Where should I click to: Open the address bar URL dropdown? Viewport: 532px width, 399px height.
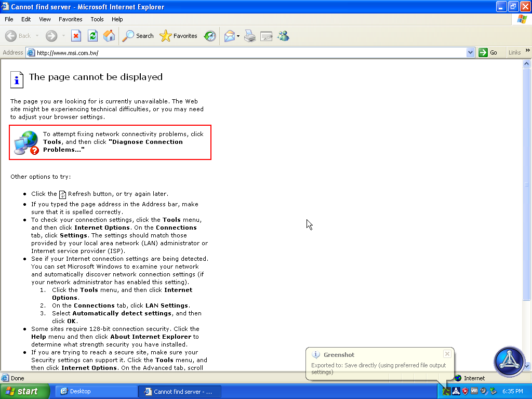pyautogui.click(x=470, y=52)
